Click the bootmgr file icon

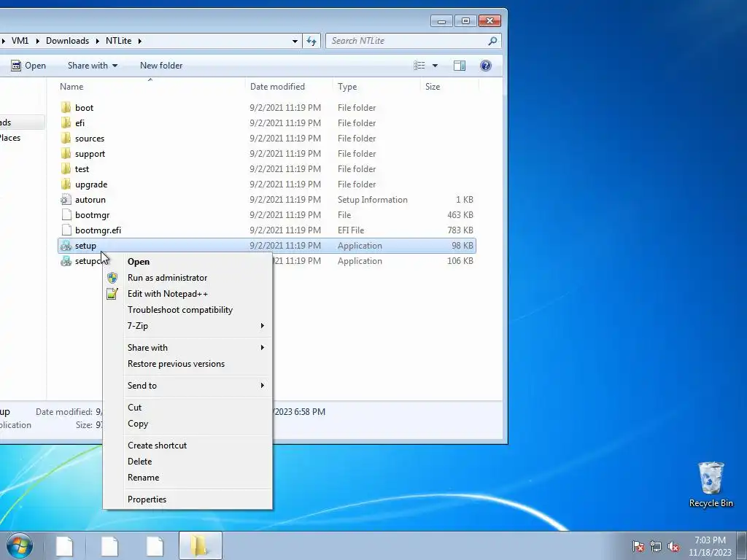(x=66, y=215)
